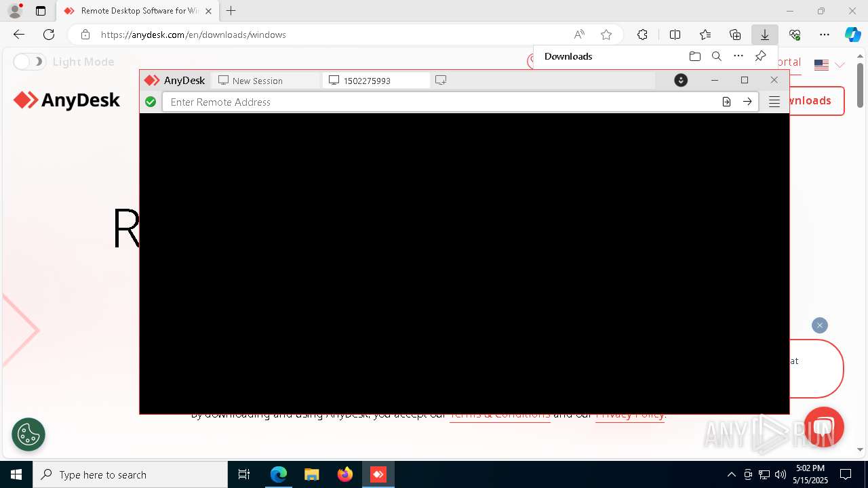
Task: Open Edge tab actions menu
Action: tap(41, 11)
